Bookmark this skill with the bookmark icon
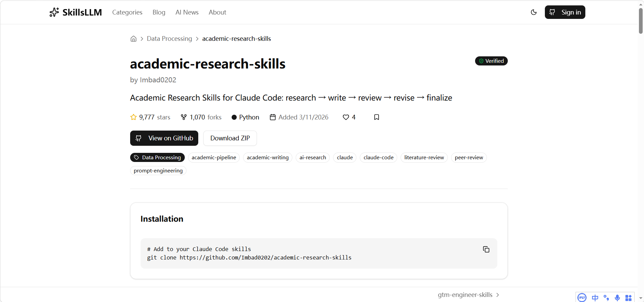Screen dimensions: 644x302 coord(377,117)
